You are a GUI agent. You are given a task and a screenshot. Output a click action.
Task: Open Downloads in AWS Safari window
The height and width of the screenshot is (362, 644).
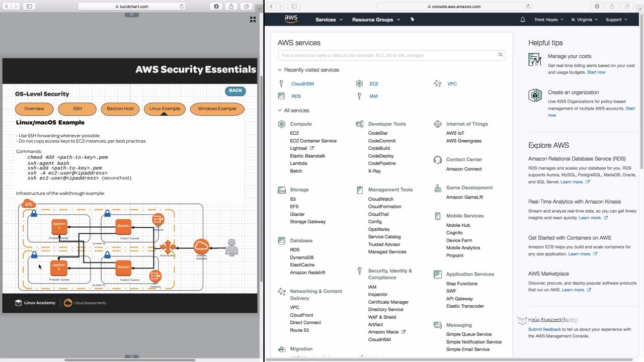597,7
